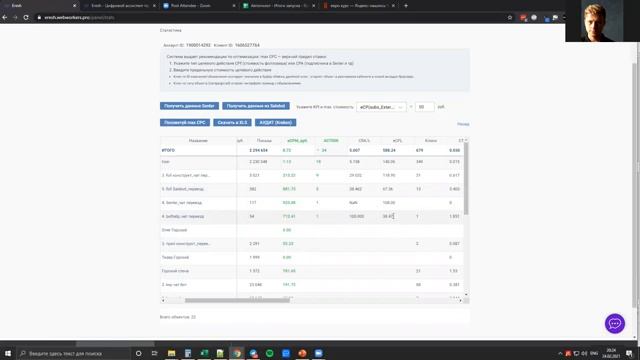Switch to the Yandex search tab

coord(358,6)
